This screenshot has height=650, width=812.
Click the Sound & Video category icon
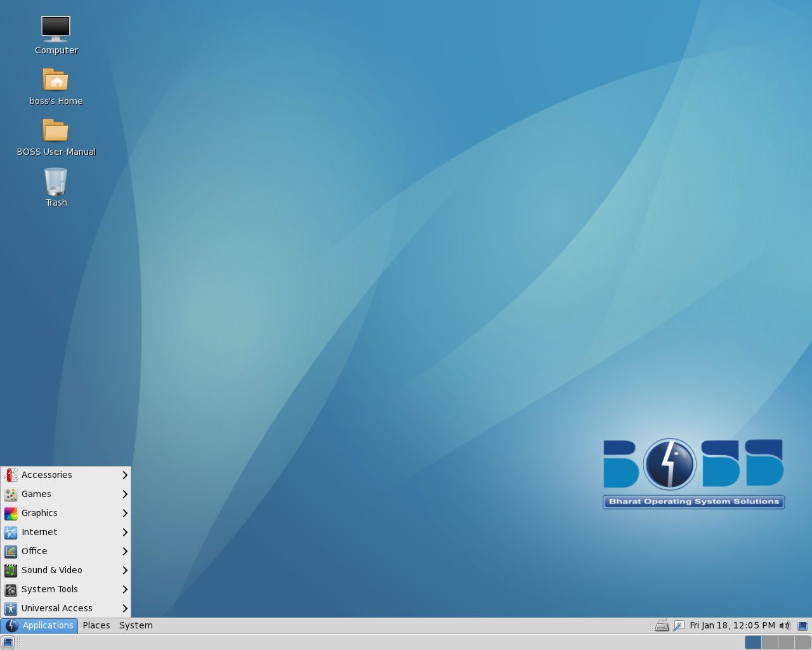point(11,570)
